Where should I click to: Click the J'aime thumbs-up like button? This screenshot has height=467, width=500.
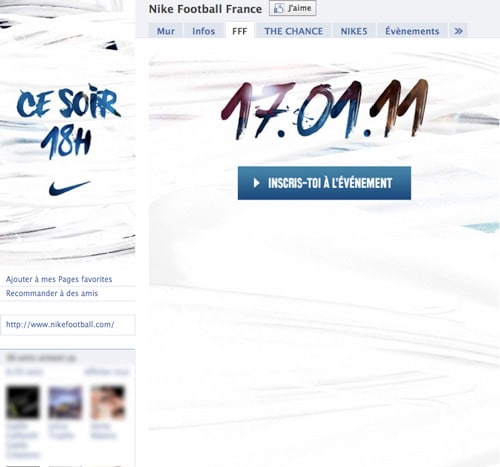pyautogui.click(x=293, y=8)
